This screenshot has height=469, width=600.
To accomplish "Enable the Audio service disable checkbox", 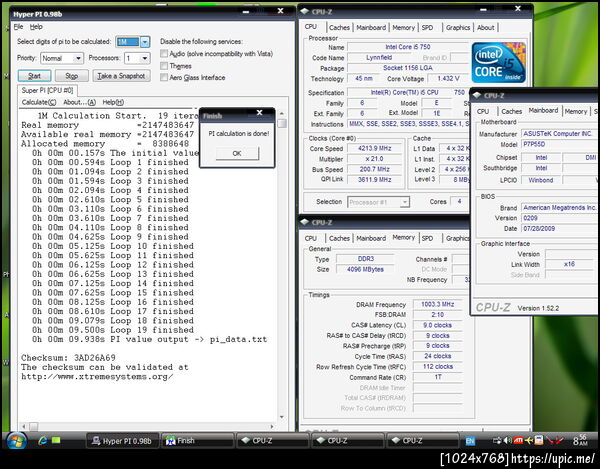I will (x=164, y=54).
